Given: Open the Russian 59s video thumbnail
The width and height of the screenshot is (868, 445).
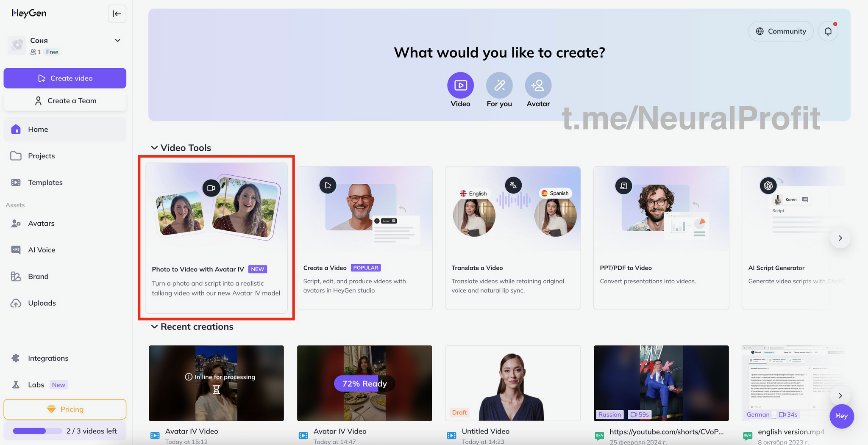Looking at the screenshot, I should [661, 383].
